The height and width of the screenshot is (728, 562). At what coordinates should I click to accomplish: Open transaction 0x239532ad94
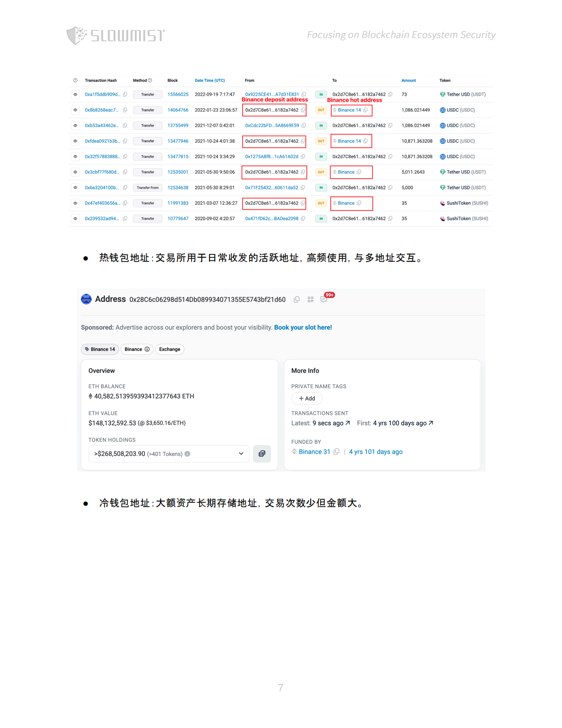click(102, 219)
